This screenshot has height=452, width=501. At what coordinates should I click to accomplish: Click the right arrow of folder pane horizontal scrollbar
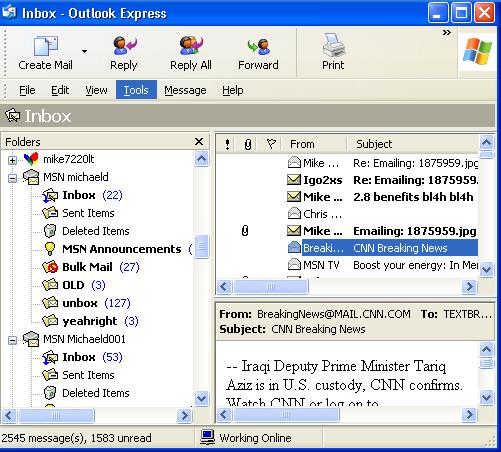point(184,415)
